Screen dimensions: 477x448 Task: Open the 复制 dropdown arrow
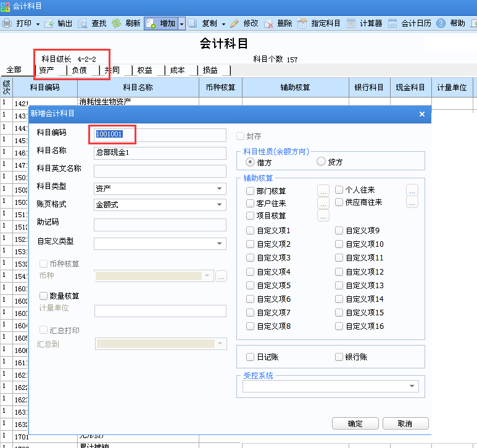[223, 24]
